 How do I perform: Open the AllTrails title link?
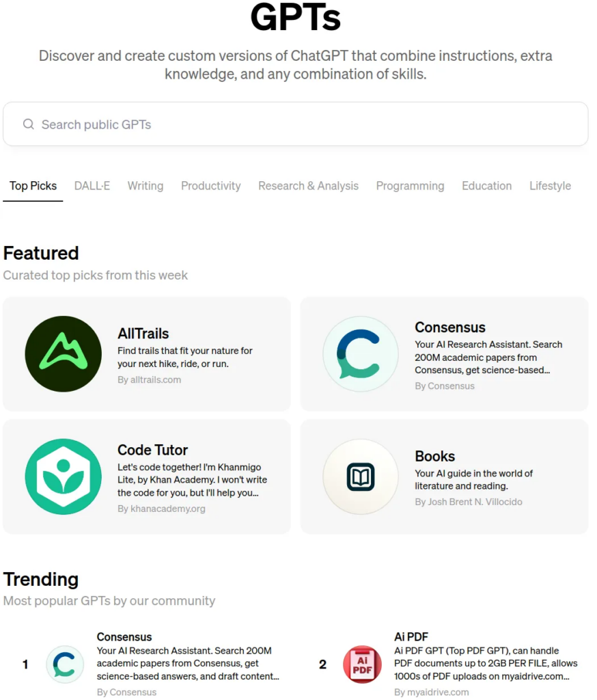pos(143,334)
